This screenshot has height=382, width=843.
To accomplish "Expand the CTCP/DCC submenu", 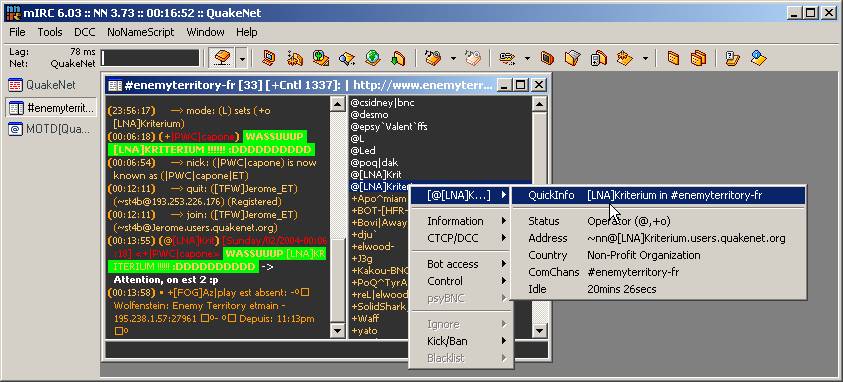I will 460,238.
